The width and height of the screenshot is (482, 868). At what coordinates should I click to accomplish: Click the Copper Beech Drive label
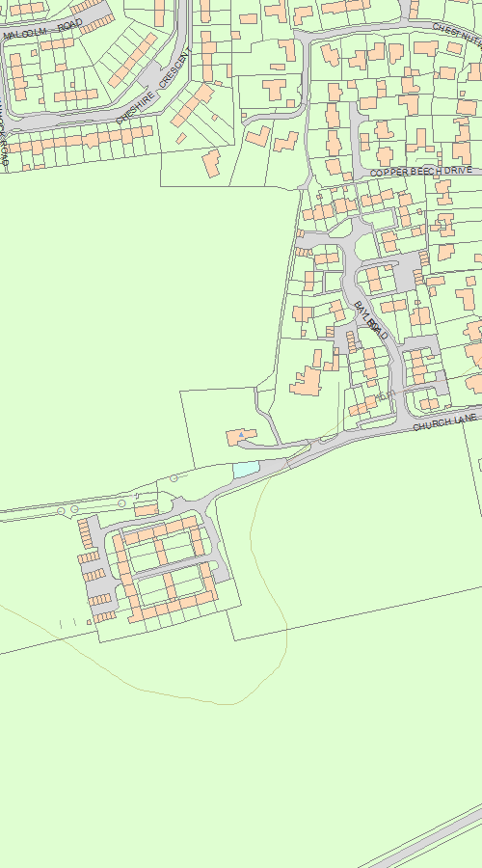(x=420, y=171)
